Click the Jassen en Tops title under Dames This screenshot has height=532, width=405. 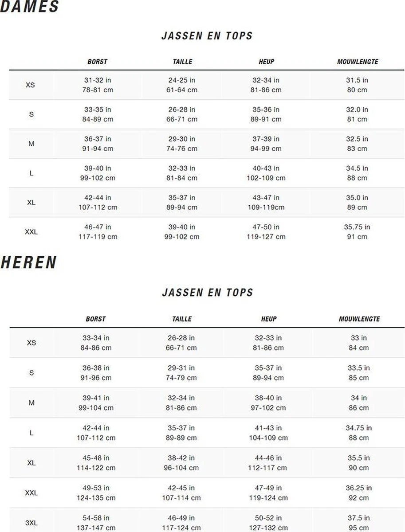click(207, 36)
